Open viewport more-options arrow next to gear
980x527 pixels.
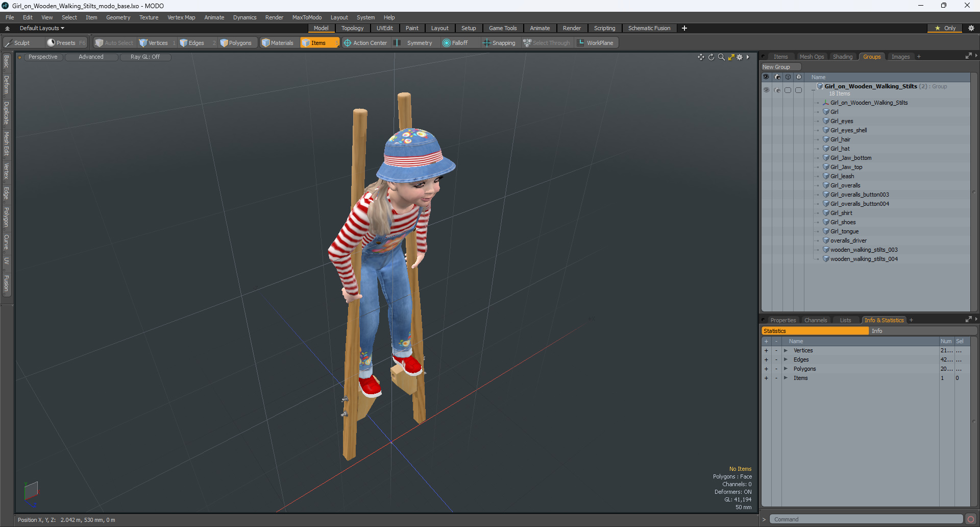point(748,57)
